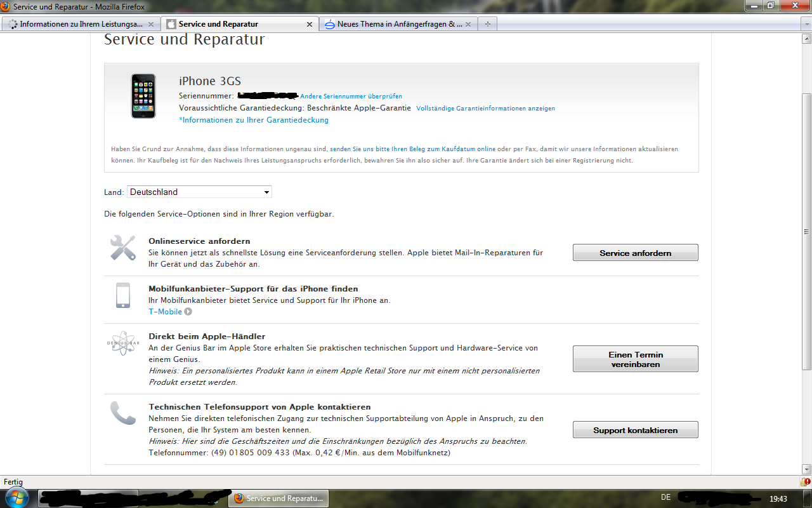
Task: Open Andere Seriennummer überprüfen link
Action: [x=351, y=97]
